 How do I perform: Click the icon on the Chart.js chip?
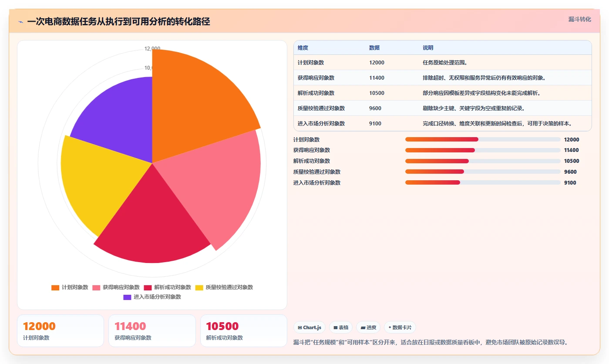pyautogui.click(x=300, y=327)
